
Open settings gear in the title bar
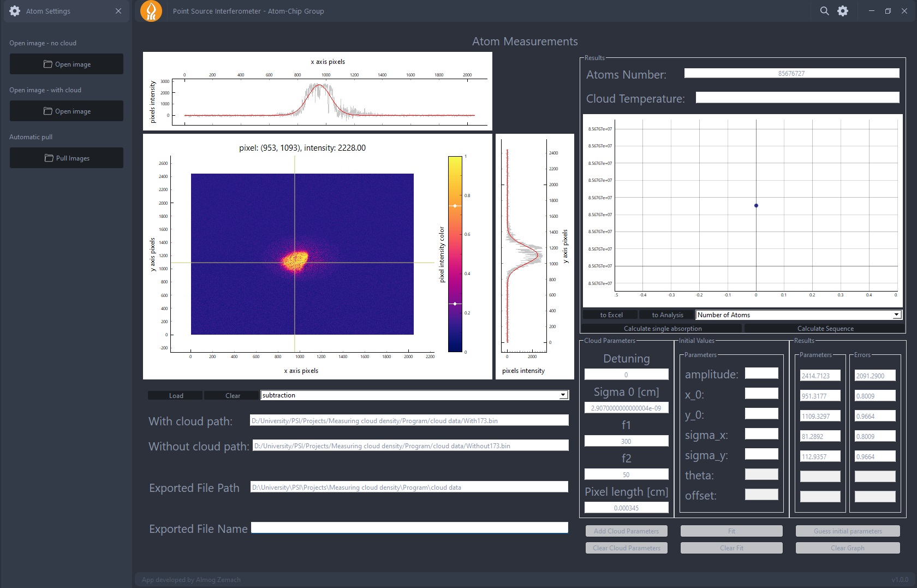(843, 11)
